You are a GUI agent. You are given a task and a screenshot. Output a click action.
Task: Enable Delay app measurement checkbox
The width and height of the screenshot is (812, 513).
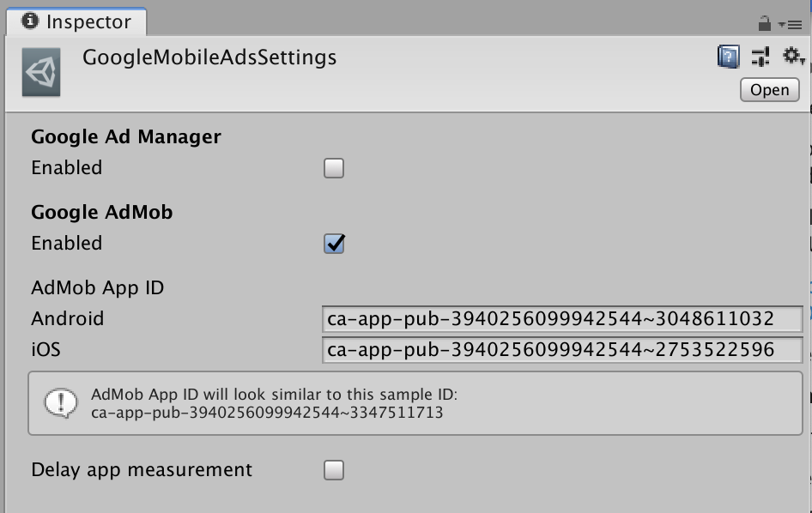334,470
